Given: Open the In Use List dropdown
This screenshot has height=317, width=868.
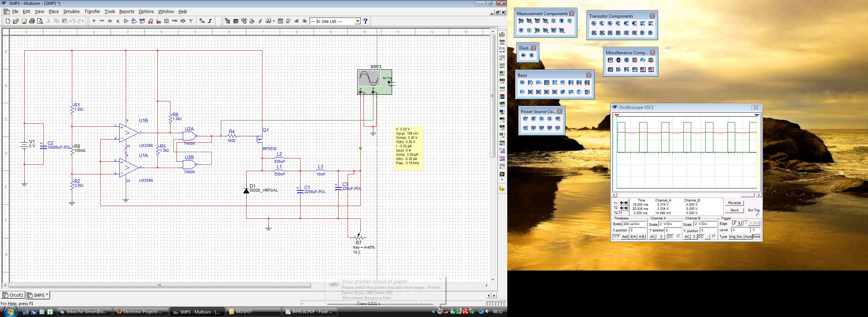Looking at the screenshot, I should point(358,21).
